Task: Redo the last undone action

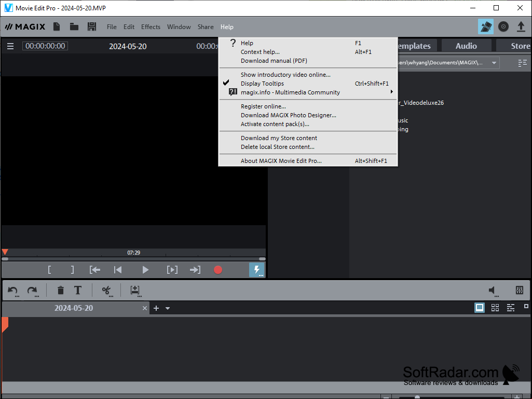Action: pos(33,291)
